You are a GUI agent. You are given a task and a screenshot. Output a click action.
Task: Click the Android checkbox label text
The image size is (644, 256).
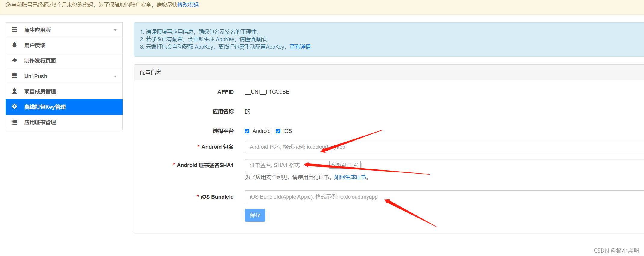[261, 131]
